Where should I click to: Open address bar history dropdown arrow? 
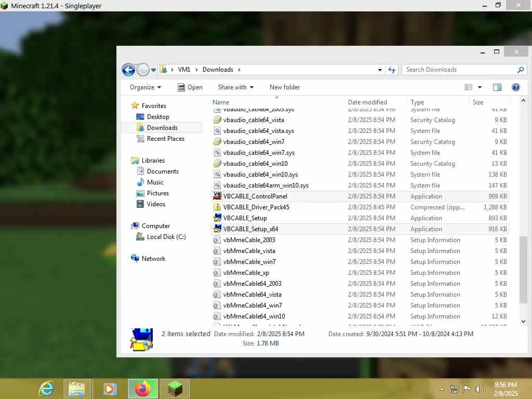[380, 70]
